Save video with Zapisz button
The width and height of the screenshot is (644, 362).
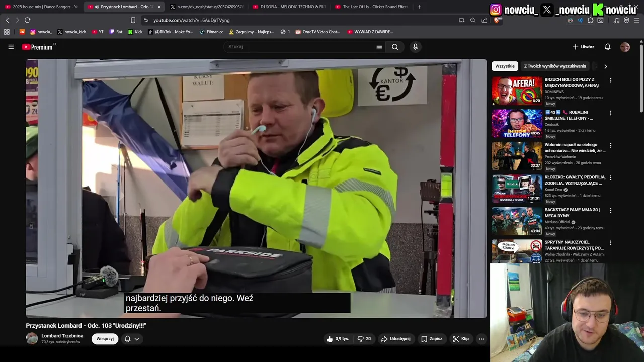coord(432,339)
